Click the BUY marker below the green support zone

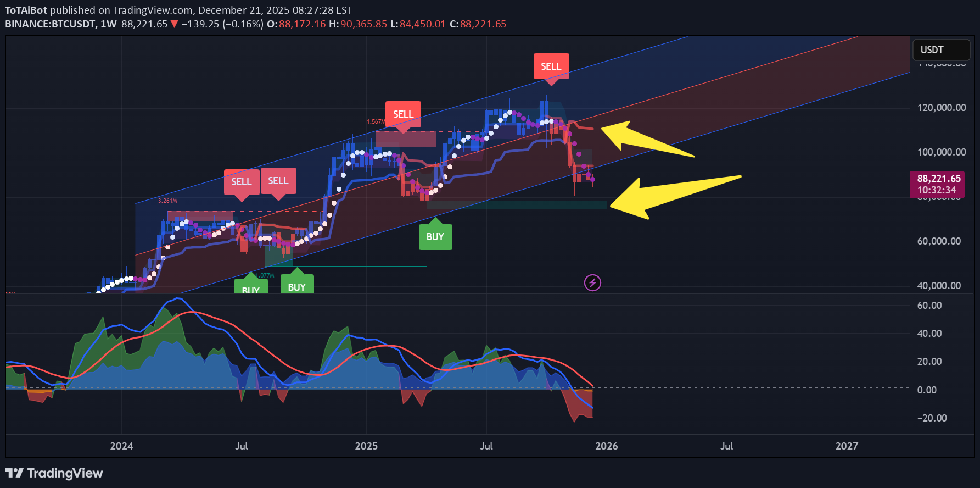435,237
